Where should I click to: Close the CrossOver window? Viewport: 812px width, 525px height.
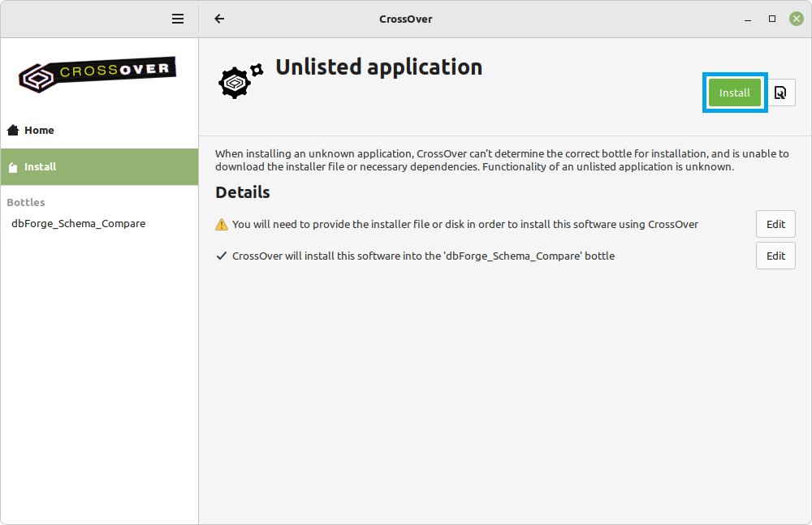(797, 19)
